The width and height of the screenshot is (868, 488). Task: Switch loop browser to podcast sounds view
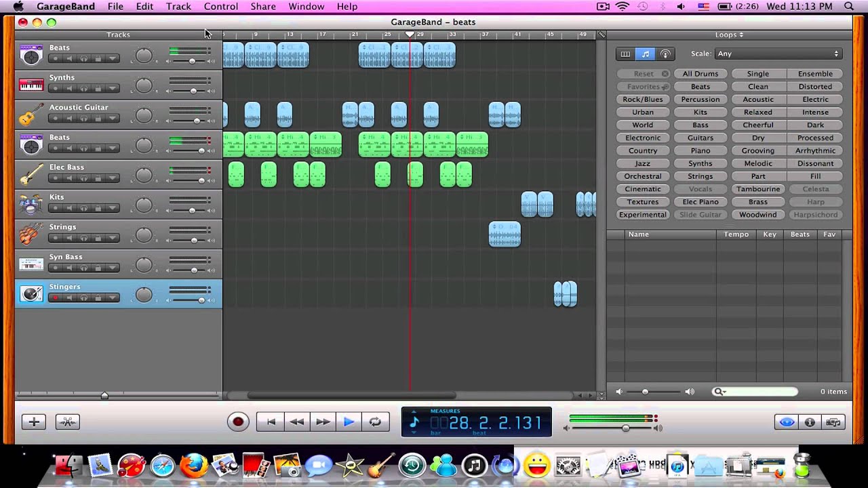pyautogui.click(x=665, y=54)
